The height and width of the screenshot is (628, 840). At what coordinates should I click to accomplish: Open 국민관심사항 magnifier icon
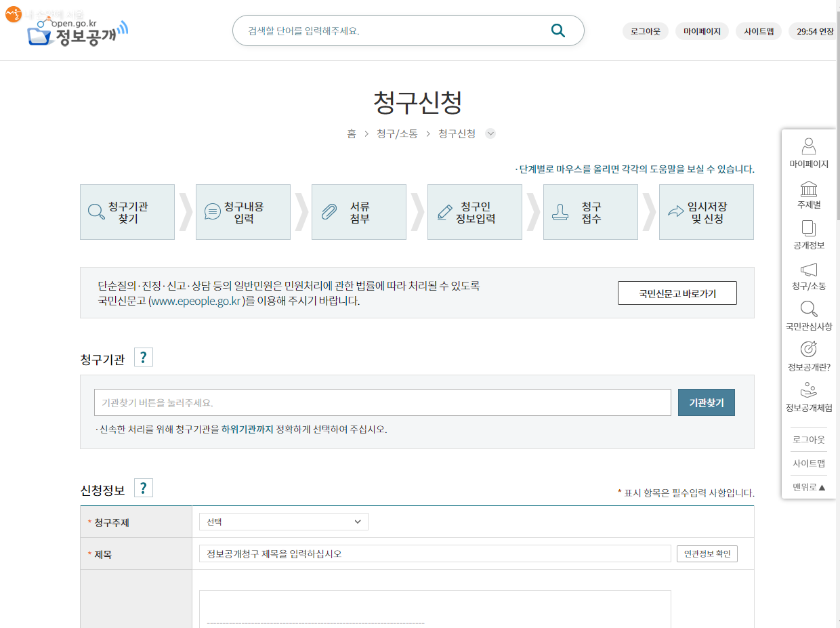[x=808, y=310]
